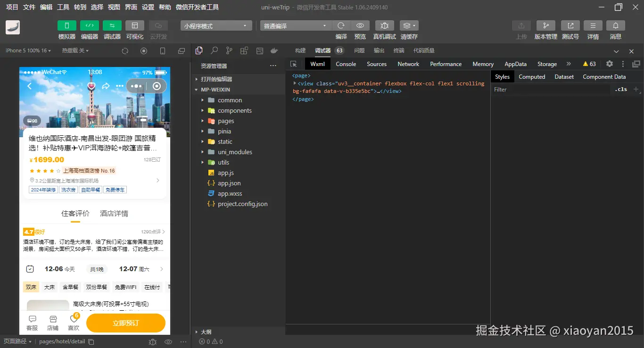Open the source control branch icon
The image size is (644, 348).
229,50
